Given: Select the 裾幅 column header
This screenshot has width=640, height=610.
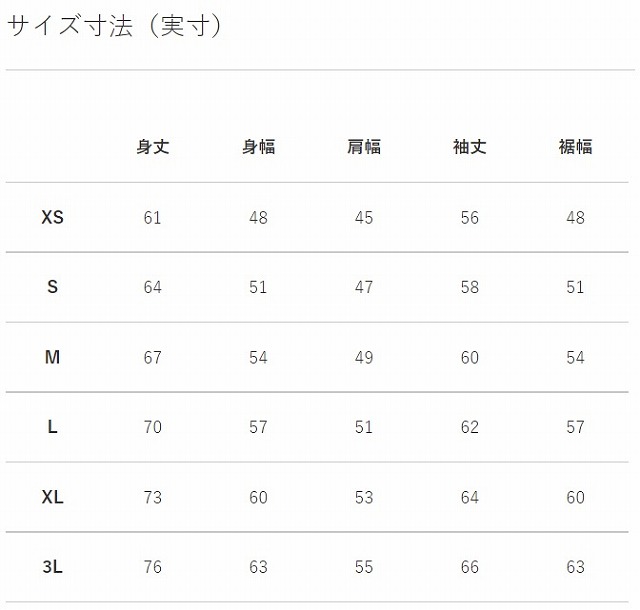Looking at the screenshot, I should [575, 147].
